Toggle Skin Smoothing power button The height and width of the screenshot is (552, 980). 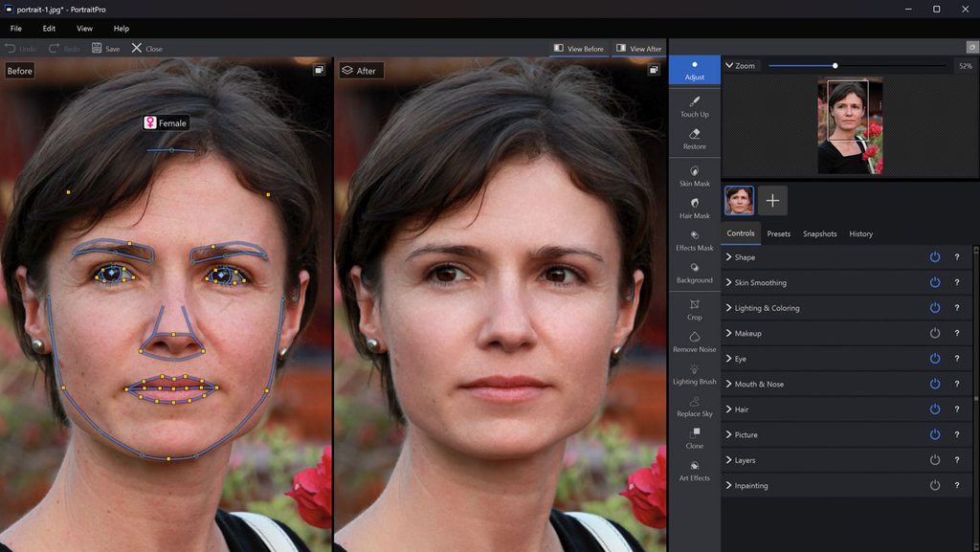(x=935, y=282)
